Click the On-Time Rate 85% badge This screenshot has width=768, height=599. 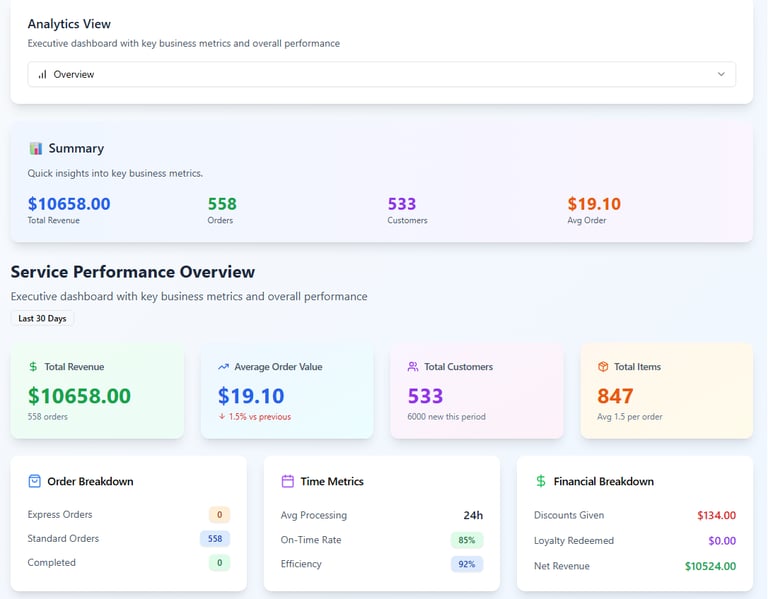(x=466, y=540)
